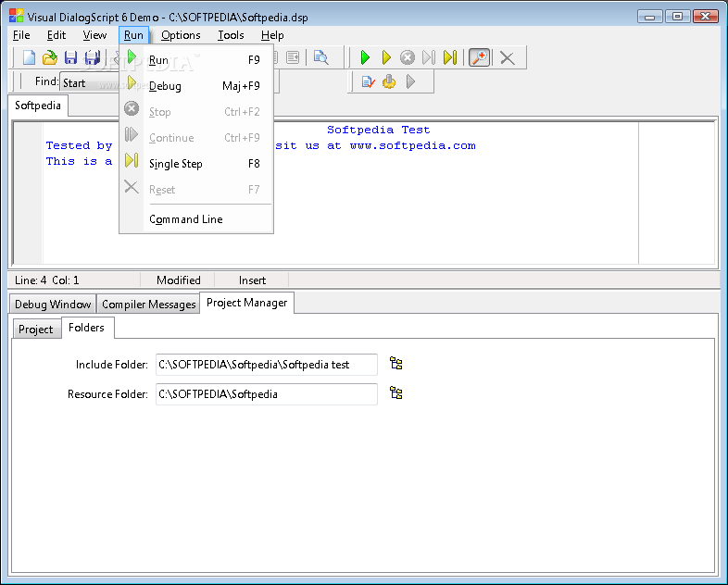Screen dimensions: 728x585
Task: Click the green Run arrow in toolbar
Action: (365, 57)
